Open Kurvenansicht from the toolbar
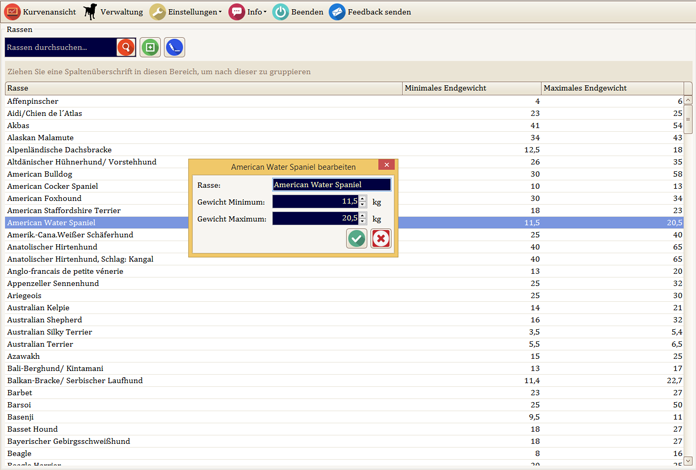Viewport: 696px width, 470px height. coord(40,12)
